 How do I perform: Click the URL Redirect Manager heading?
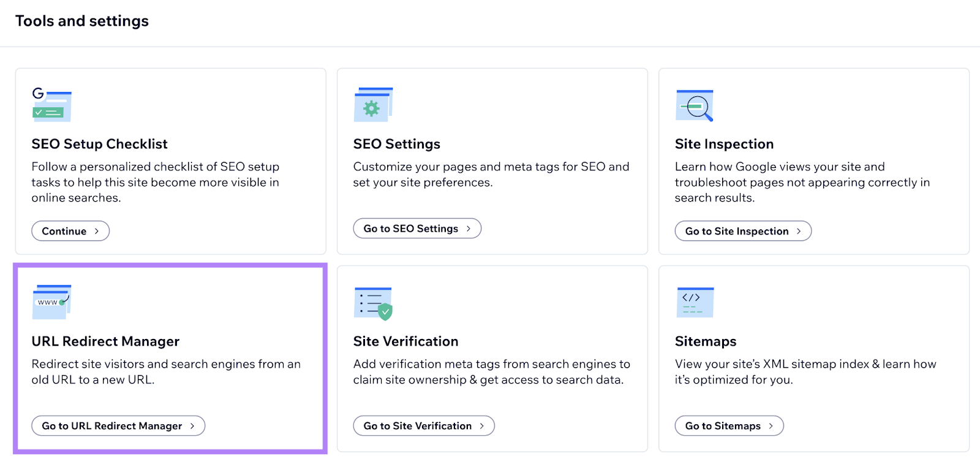(x=105, y=341)
